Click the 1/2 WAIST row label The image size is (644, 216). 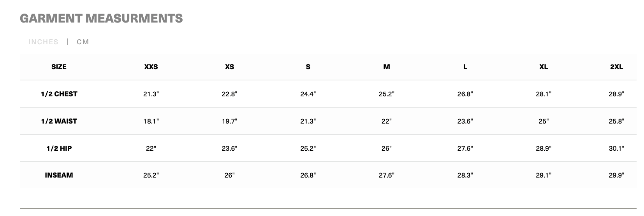[59, 121]
